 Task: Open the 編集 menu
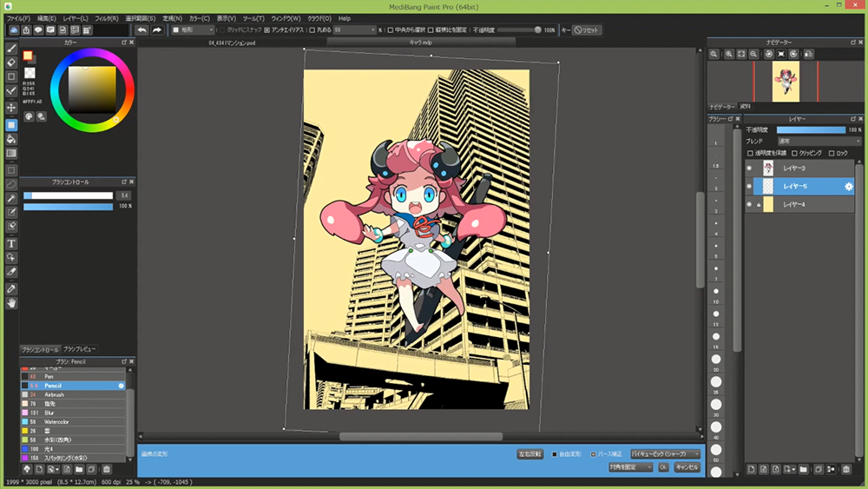(x=47, y=18)
